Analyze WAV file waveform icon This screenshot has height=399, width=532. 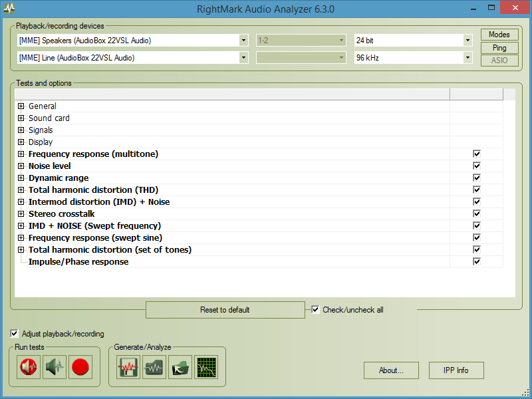154,367
